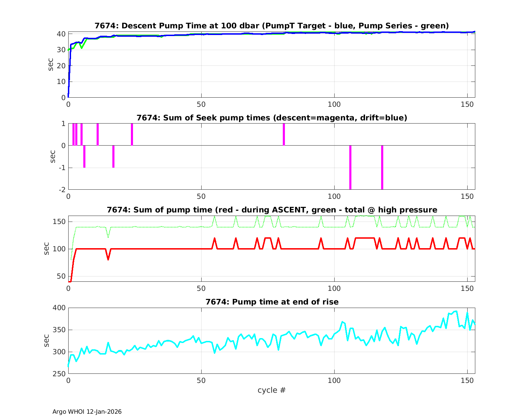Click the 40 y-tick on the top plot
525x420 pixels.
[x=61, y=34]
